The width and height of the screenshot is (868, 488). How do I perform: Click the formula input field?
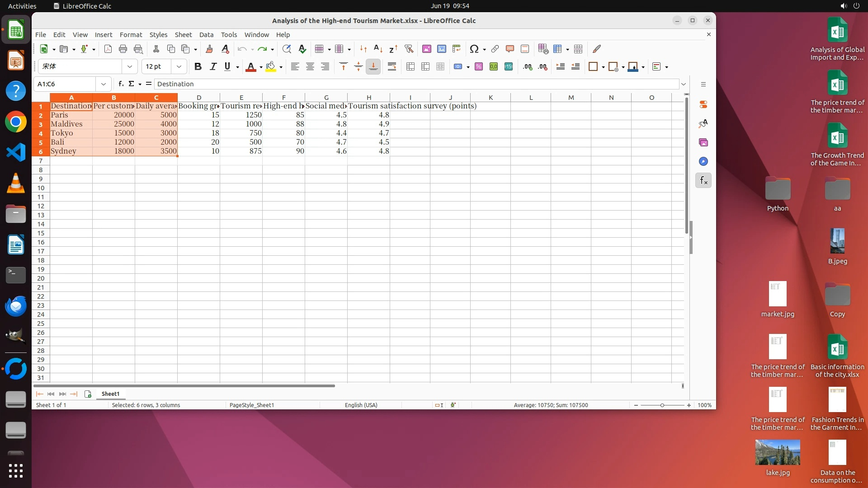416,84
